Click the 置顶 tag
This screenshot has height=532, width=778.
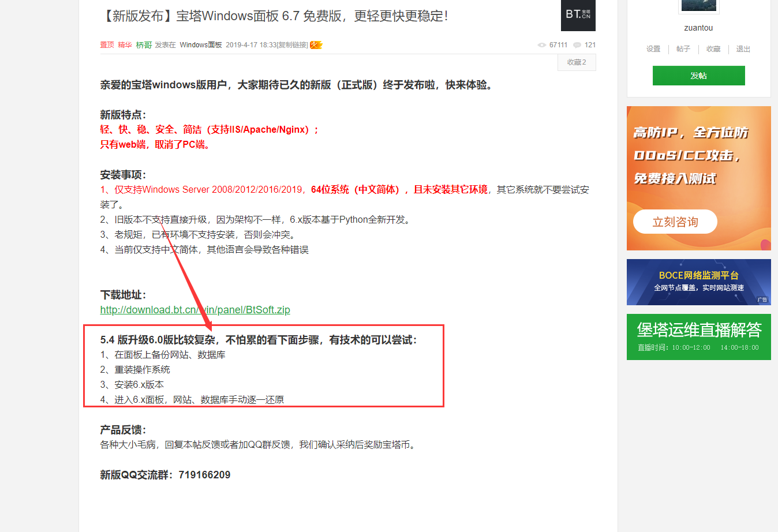click(107, 45)
